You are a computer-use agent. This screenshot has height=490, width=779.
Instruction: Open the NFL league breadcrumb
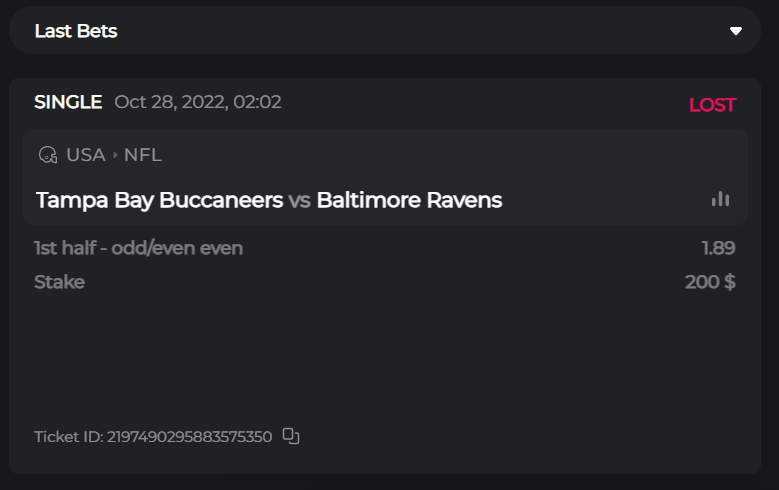143,155
